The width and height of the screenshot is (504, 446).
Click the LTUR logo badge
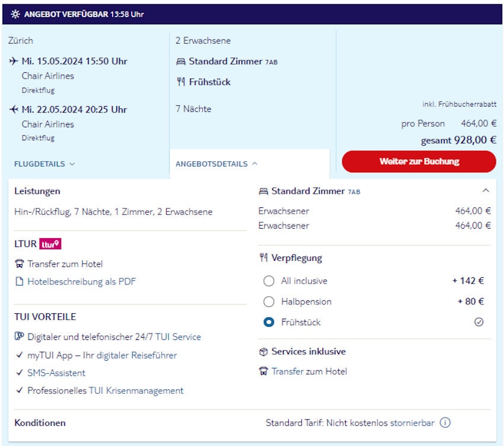pyautogui.click(x=50, y=244)
